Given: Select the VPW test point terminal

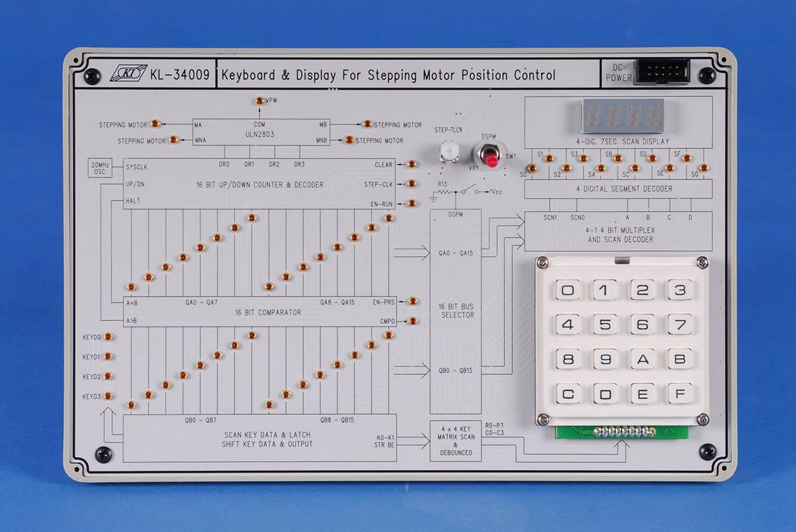Looking at the screenshot, I should pyautogui.click(x=259, y=101).
